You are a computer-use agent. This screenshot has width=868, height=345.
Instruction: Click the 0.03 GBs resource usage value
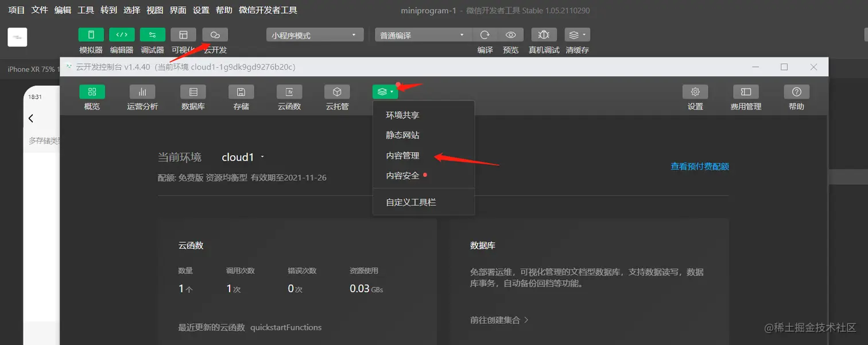pyautogui.click(x=366, y=289)
